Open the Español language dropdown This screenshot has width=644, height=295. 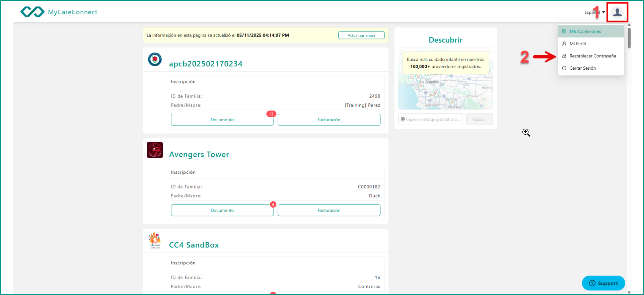[594, 12]
